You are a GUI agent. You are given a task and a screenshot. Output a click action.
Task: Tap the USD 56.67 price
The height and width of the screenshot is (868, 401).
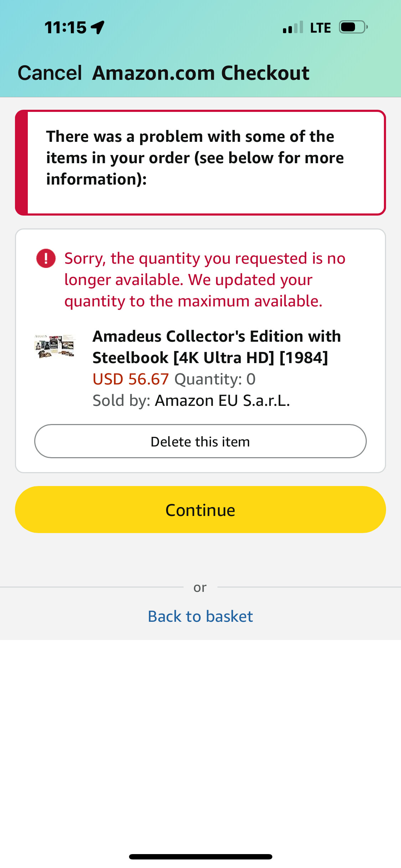pyautogui.click(x=130, y=379)
